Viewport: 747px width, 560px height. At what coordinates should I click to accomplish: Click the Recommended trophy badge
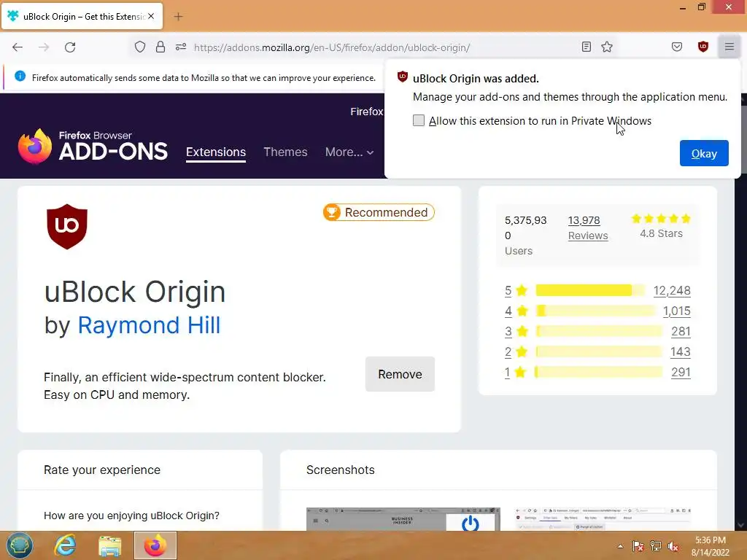tap(379, 212)
